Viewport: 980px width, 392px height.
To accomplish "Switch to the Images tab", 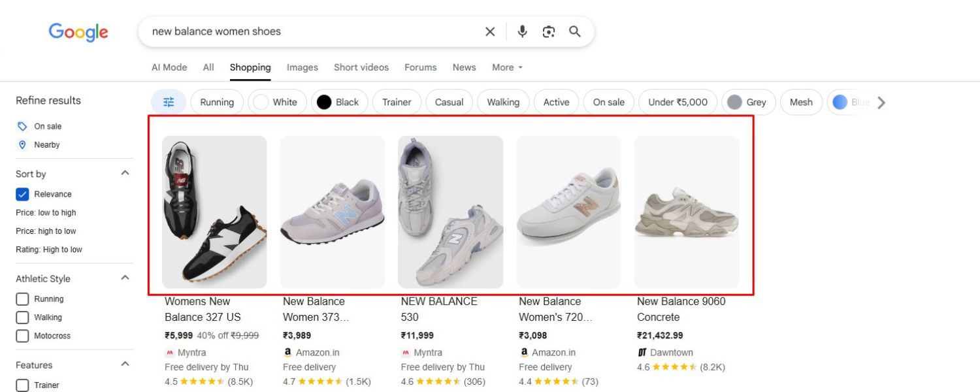I will pyautogui.click(x=302, y=67).
